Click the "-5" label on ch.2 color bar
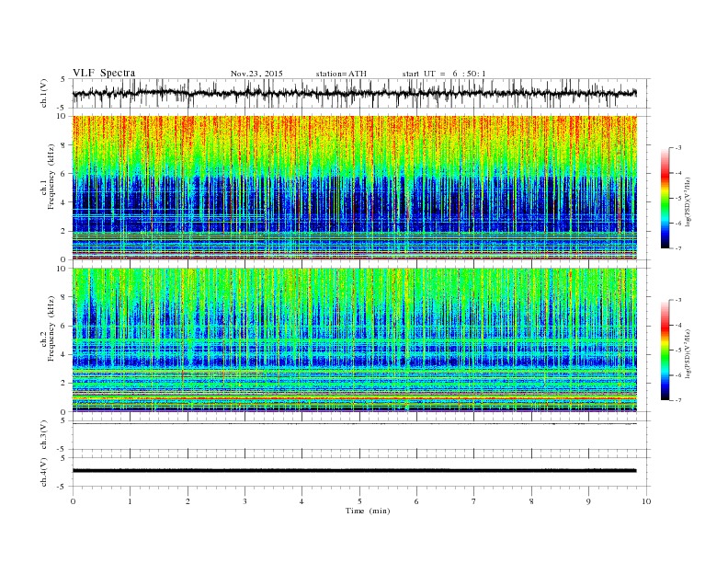The height and width of the screenshot is (563, 728). tap(678, 350)
